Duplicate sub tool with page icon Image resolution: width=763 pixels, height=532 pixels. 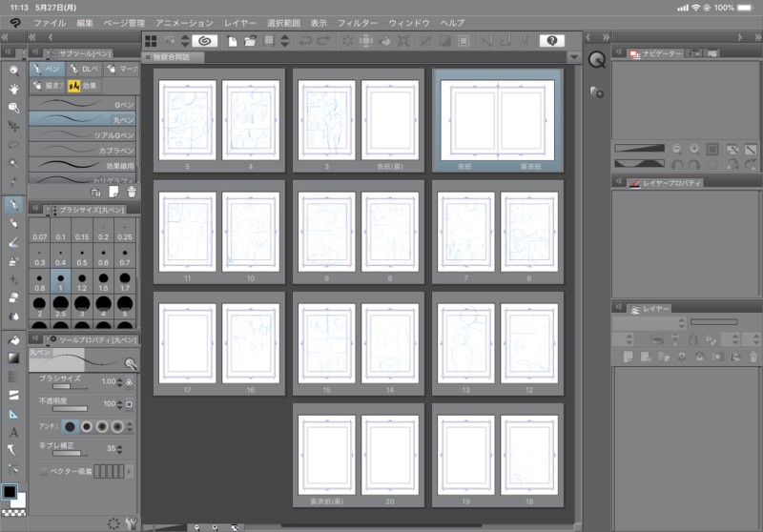[x=113, y=192]
